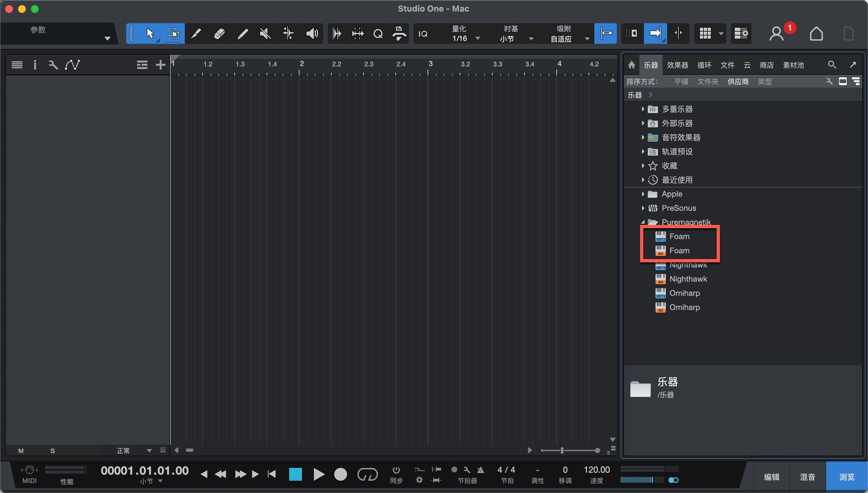The width and height of the screenshot is (868, 493).
Task: Toggle Snap to grid button
Action: pos(605,33)
